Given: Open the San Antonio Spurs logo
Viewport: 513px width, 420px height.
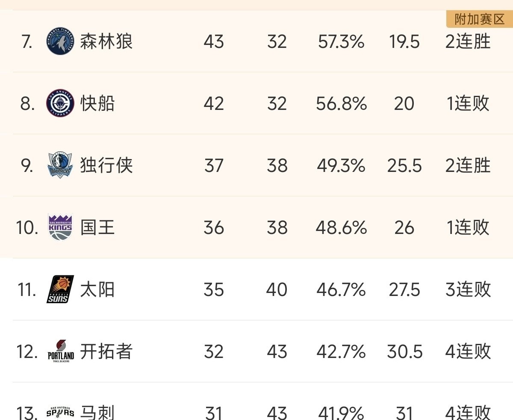Looking at the screenshot, I should [x=60, y=412].
